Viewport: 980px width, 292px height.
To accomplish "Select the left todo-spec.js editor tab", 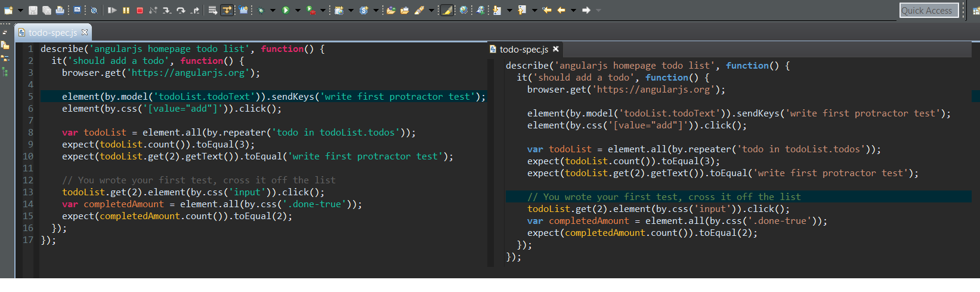I will coord(52,33).
